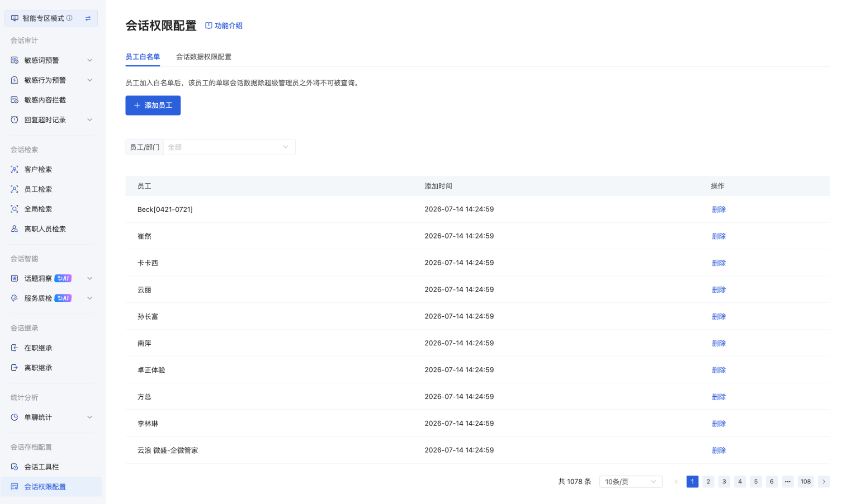The height and width of the screenshot is (504, 849).
Task: Expand the 敏感行为预警 submenu chevron
Action: pyautogui.click(x=90, y=80)
